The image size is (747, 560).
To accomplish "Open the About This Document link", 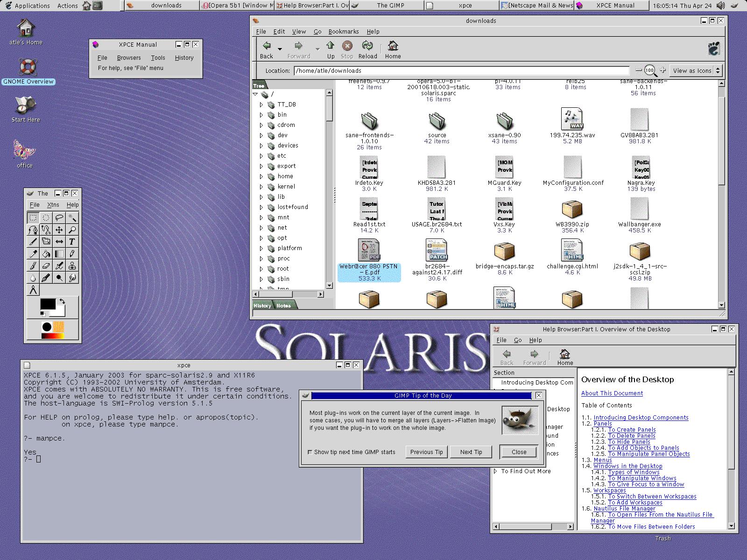I will coord(612,393).
